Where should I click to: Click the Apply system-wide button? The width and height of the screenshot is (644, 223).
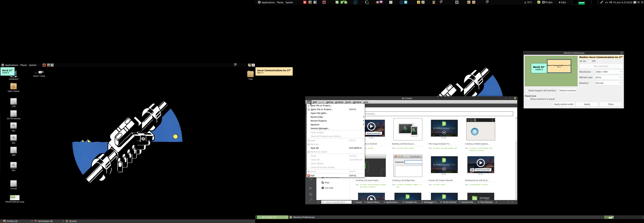(x=563, y=104)
